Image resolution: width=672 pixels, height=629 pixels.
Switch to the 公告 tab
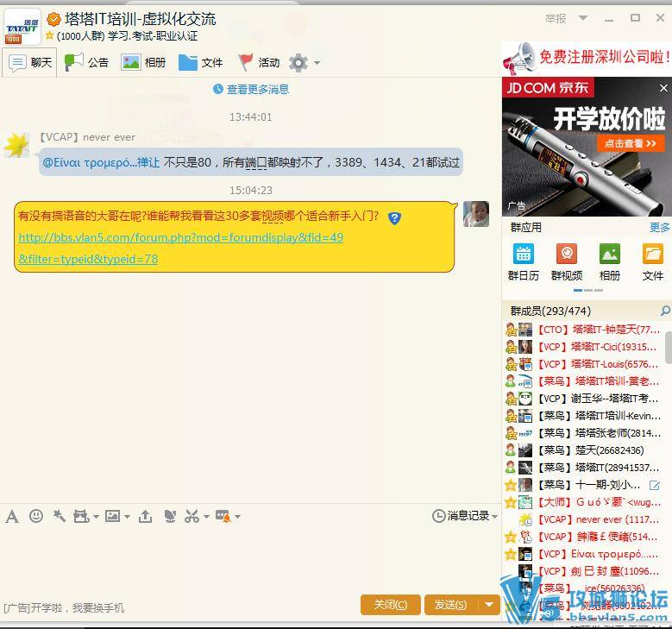[87, 62]
